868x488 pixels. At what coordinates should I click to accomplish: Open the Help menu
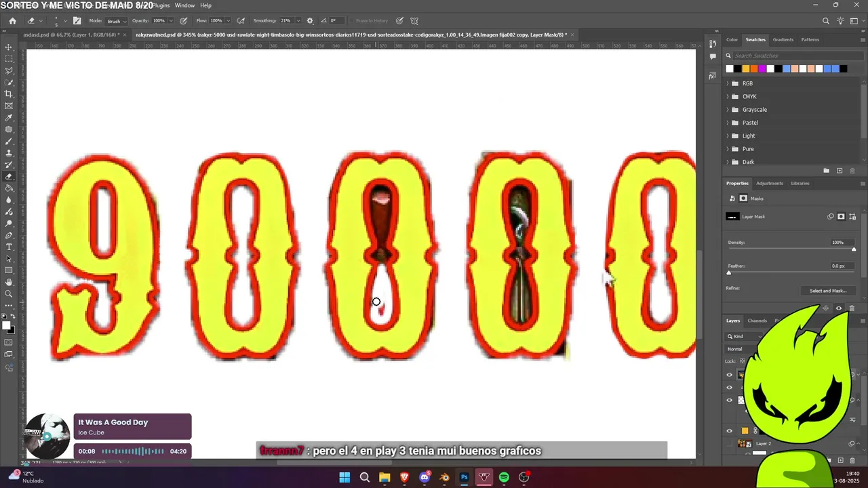tap(205, 5)
